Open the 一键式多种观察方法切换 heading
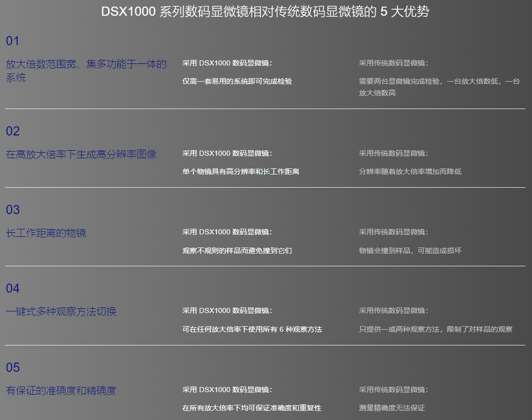 [x=61, y=311]
